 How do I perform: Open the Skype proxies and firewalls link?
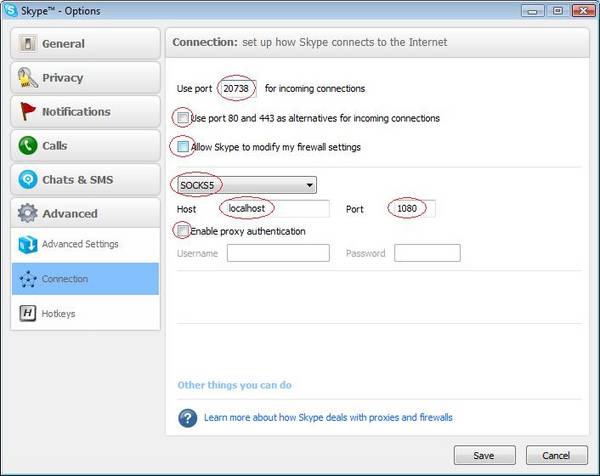tap(328, 417)
